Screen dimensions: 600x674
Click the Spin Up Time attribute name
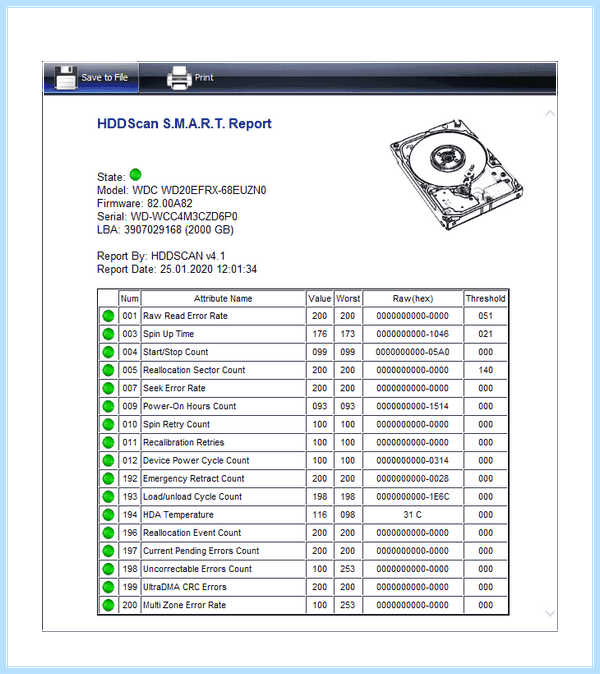point(168,334)
